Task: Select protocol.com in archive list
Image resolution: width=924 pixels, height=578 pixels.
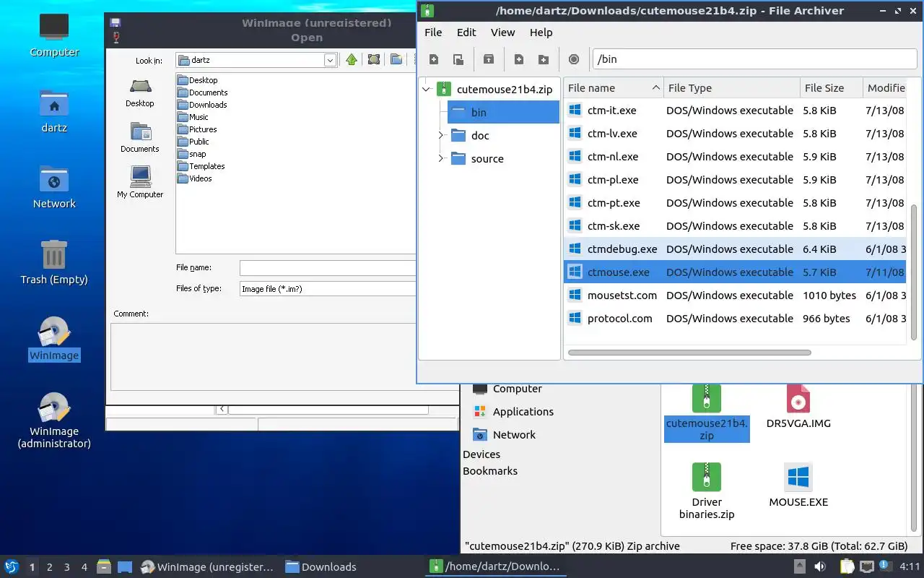Action: coord(735,319)
